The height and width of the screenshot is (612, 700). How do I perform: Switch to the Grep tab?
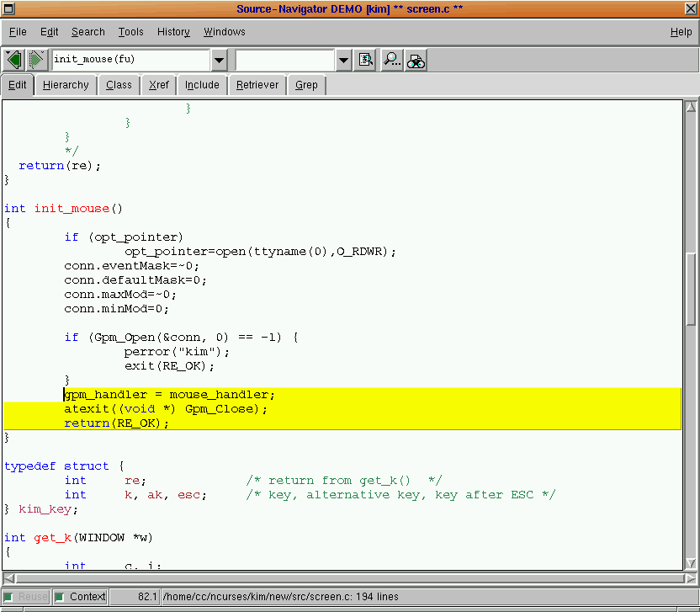pyautogui.click(x=306, y=85)
